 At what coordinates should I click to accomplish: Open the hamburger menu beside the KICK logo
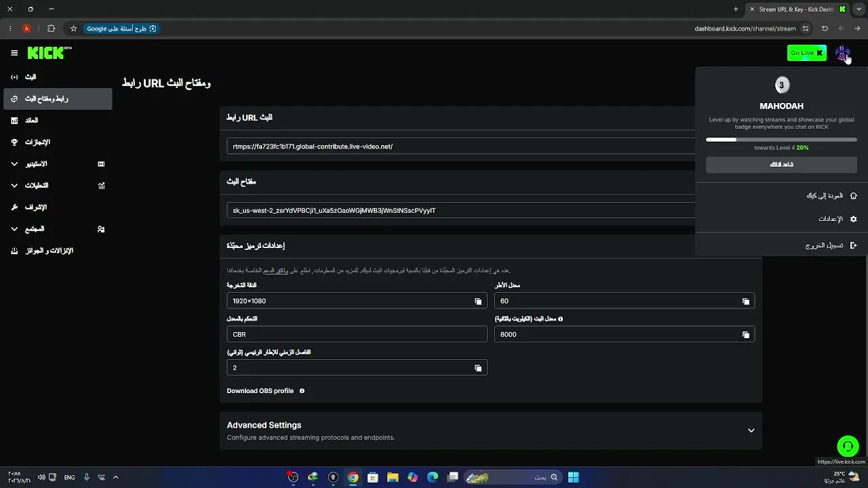click(x=14, y=53)
